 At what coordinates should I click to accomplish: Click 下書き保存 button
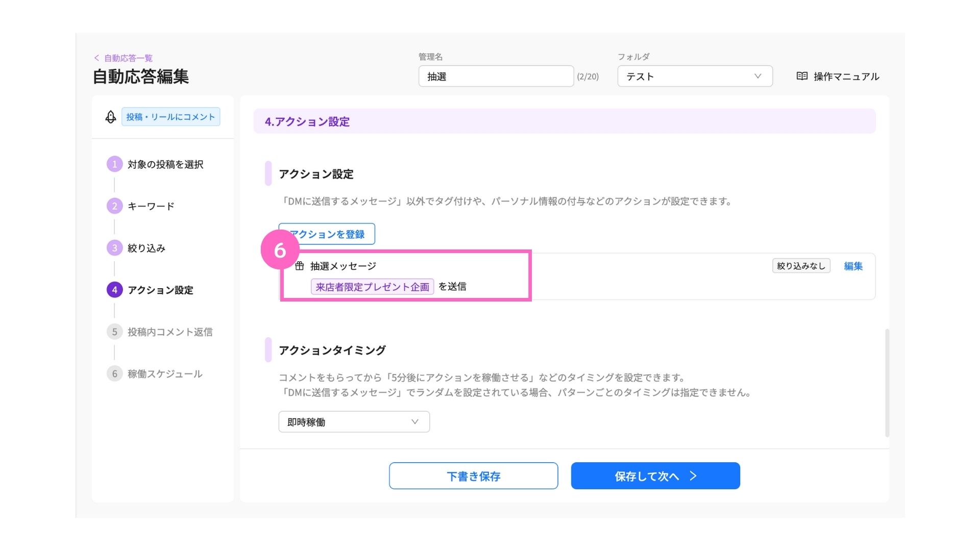pyautogui.click(x=473, y=476)
